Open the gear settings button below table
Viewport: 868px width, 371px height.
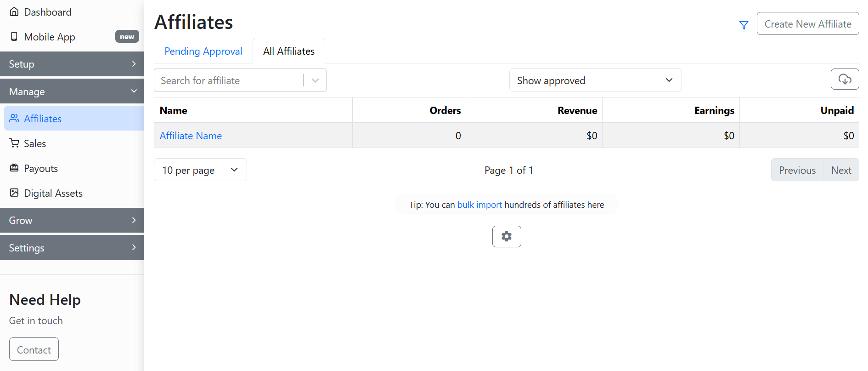tap(507, 236)
